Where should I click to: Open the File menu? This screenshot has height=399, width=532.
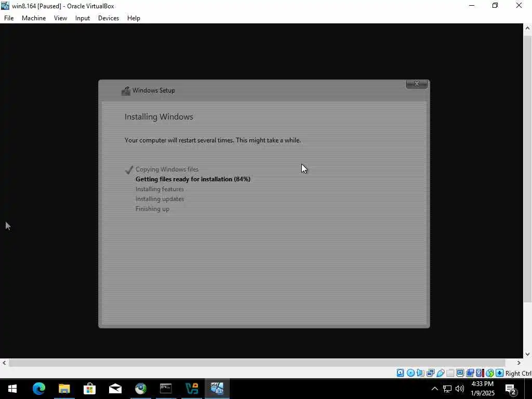pos(9,18)
